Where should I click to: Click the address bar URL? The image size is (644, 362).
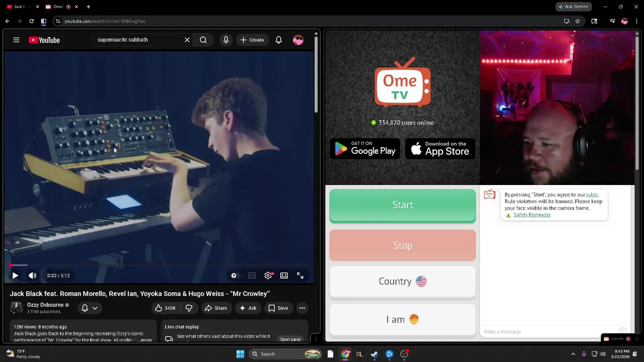point(105,21)
